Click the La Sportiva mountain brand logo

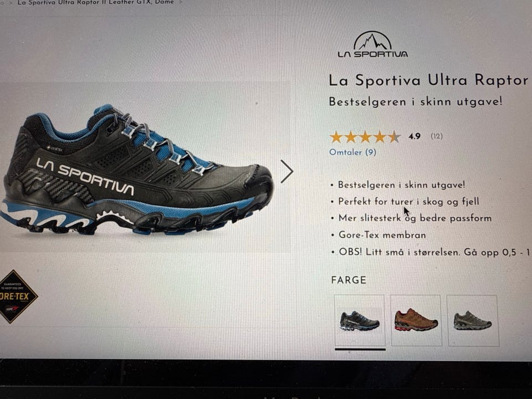373,44
